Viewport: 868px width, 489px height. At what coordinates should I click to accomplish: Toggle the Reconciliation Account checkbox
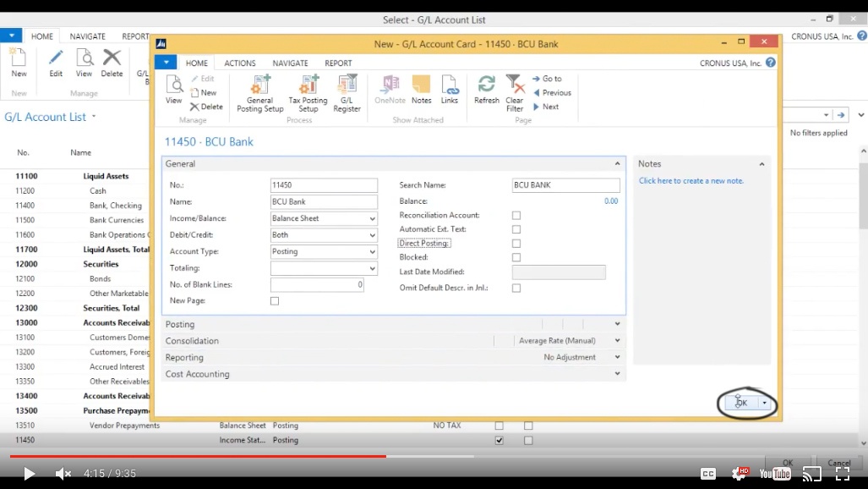516,215
